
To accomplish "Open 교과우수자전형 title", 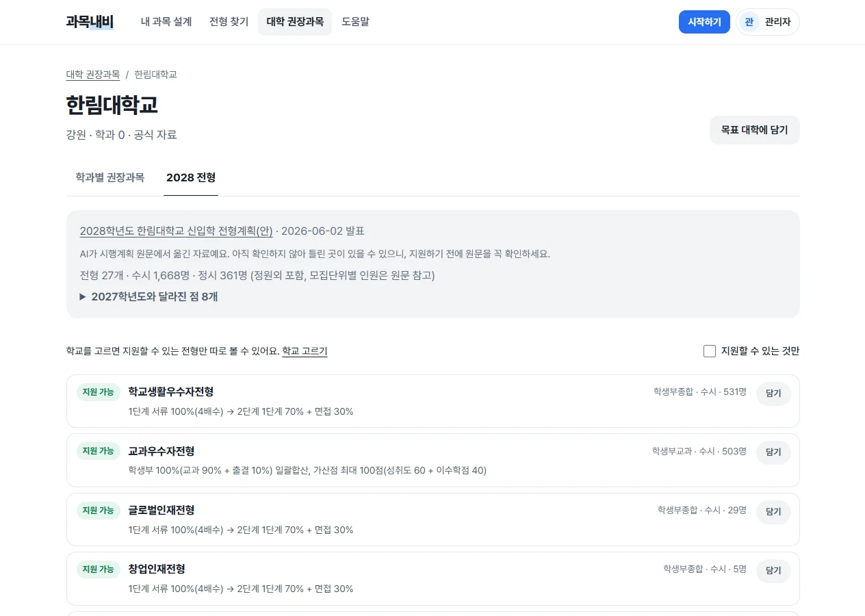I will point(162,451).
